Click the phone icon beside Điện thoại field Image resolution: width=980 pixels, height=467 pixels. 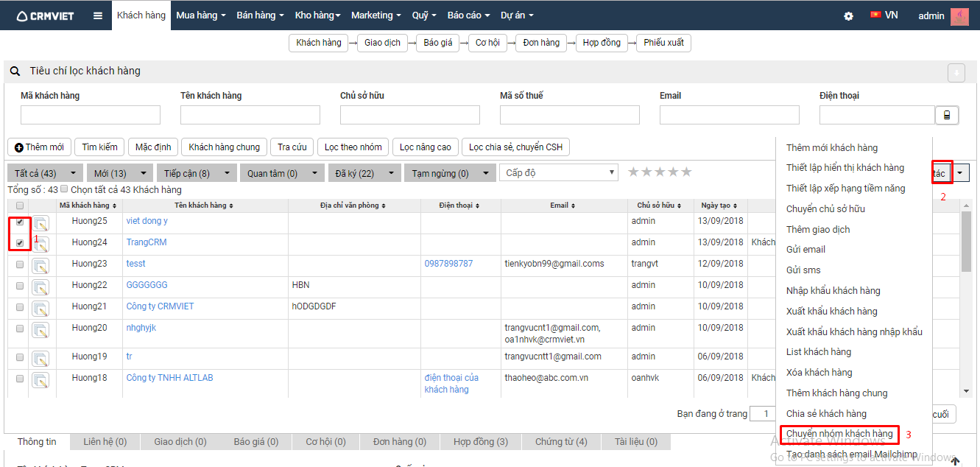click(x=946, y=115)
